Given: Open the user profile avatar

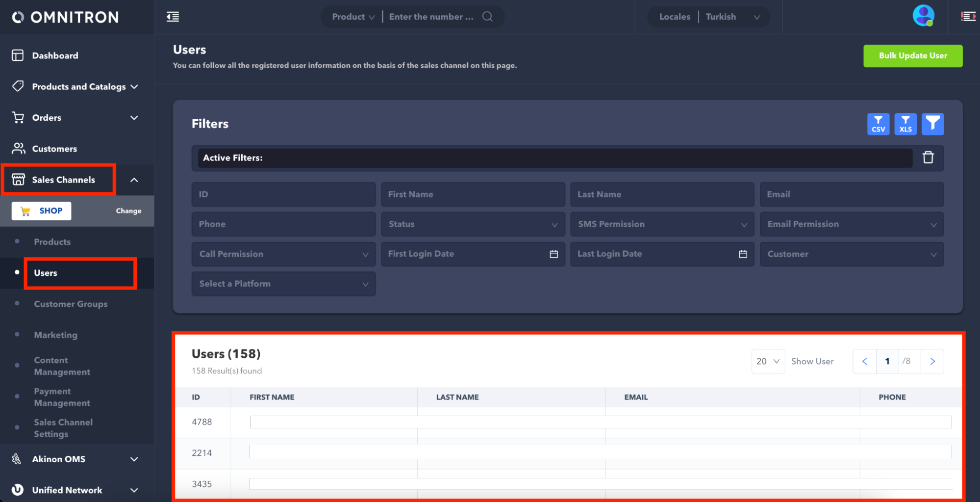Looking at the screenshot, I should point(923,16).
